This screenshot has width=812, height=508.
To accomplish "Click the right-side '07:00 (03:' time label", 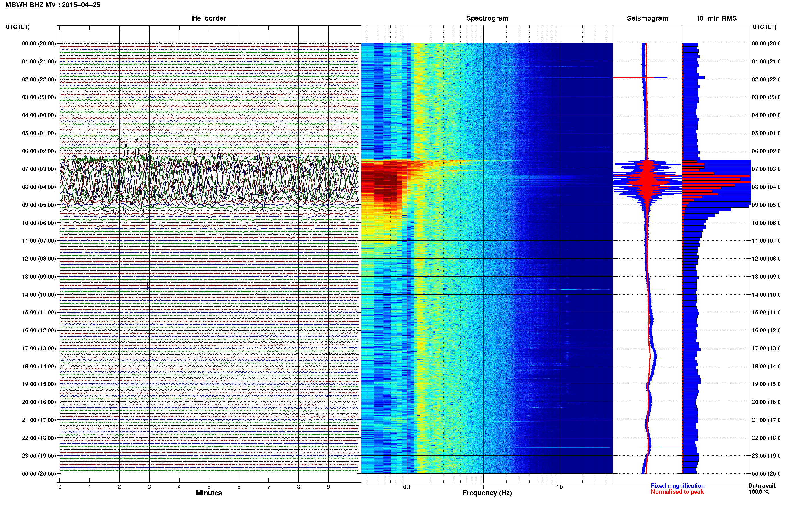I will pyautogui.click(x=765, y=169).
